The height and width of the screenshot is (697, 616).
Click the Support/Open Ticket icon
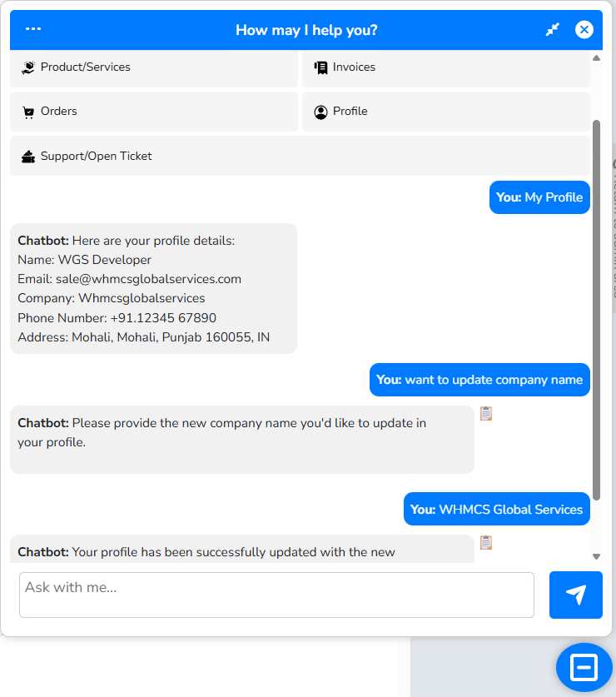point(28,156)
